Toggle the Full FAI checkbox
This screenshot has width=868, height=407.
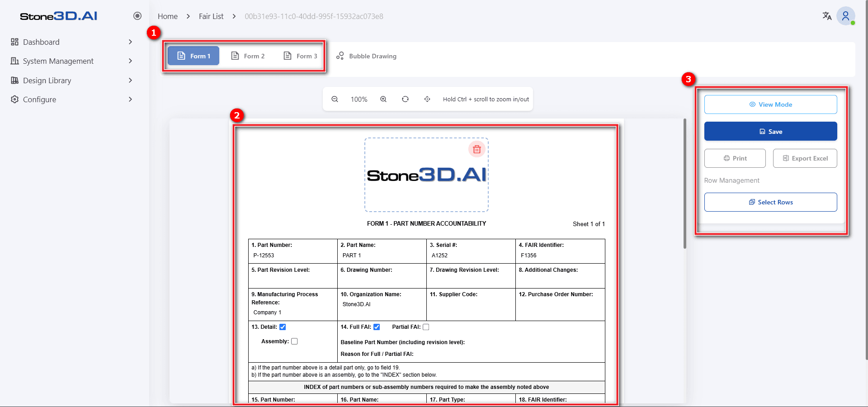377,327
